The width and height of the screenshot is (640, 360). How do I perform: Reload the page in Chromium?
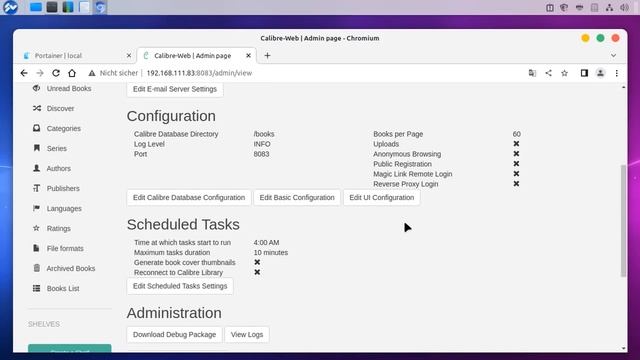pyautogui.click(x=56, y=73)
